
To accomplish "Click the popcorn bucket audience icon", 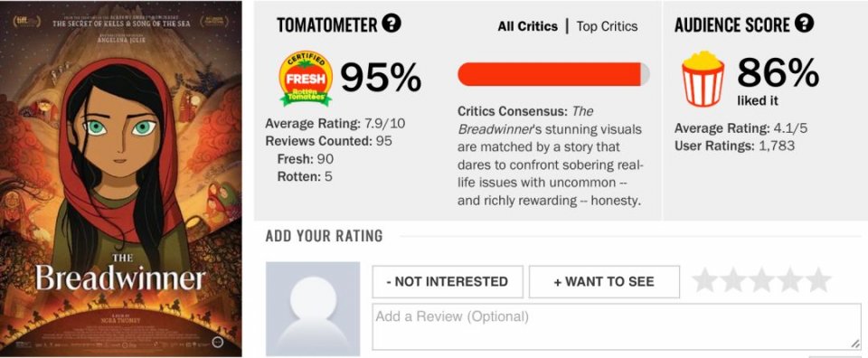I will pyautogui.click(x=703, y=79).
